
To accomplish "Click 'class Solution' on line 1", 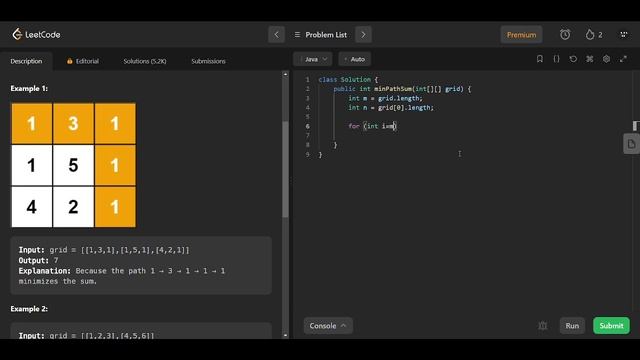I will click(344, 80).
